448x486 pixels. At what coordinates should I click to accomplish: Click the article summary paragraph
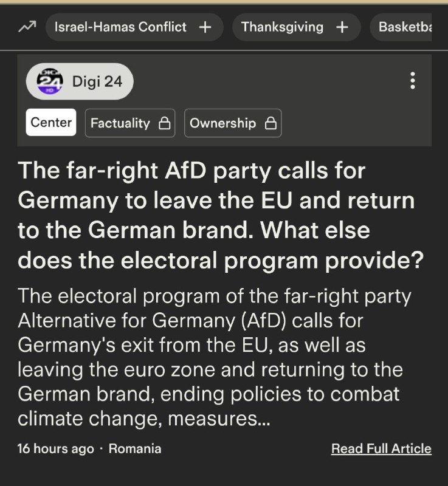[x=215, y=357]
